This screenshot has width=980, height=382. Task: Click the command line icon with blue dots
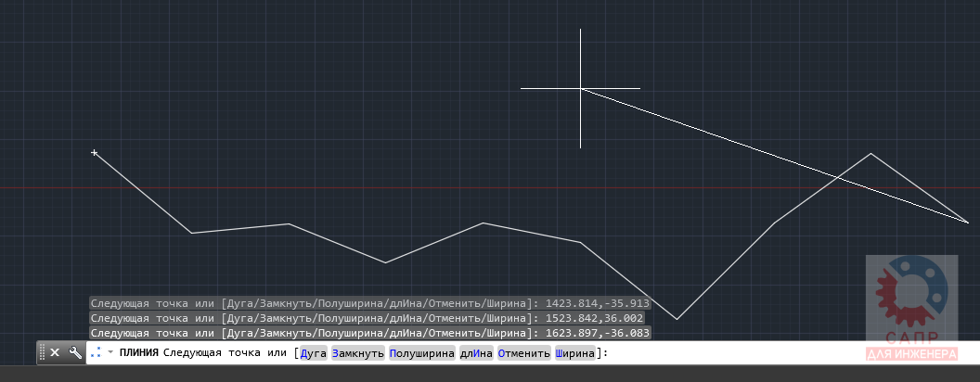(96, 352)
